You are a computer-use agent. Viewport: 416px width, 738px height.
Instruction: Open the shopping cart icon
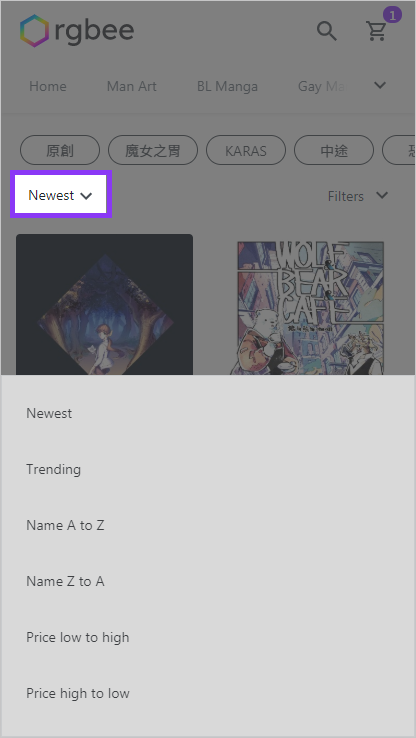[376, 31]
